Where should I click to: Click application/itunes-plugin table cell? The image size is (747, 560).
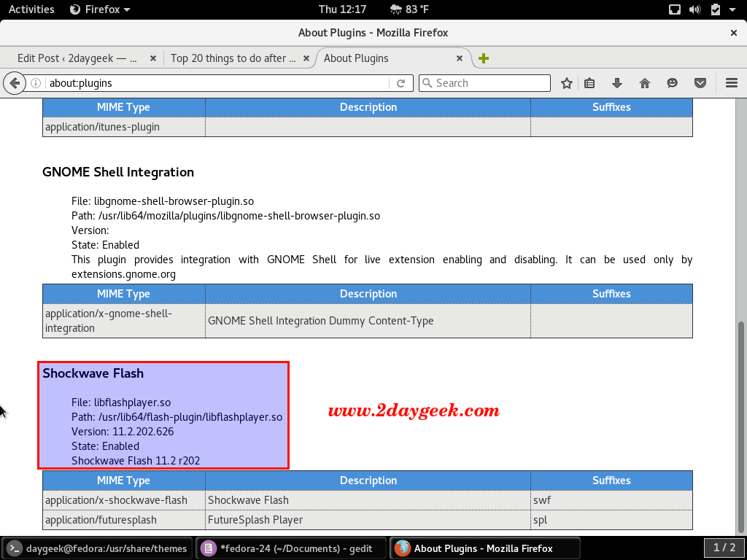[124, 127]
